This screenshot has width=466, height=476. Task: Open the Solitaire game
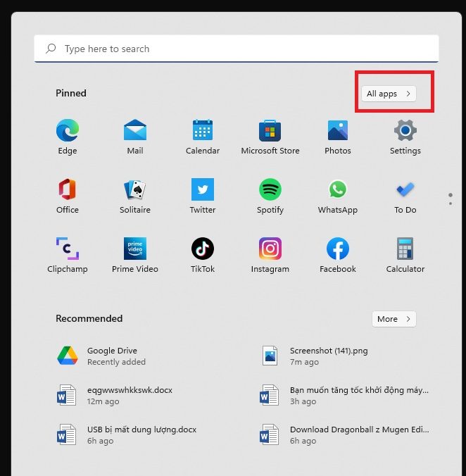pos(135,196)
